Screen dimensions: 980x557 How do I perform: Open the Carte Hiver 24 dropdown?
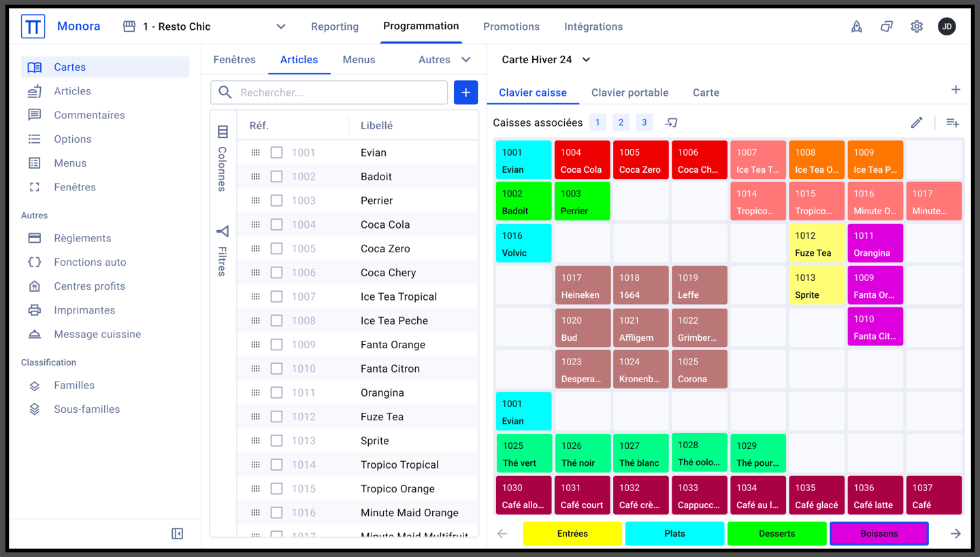pyautogui.click(x=546, y=60)
